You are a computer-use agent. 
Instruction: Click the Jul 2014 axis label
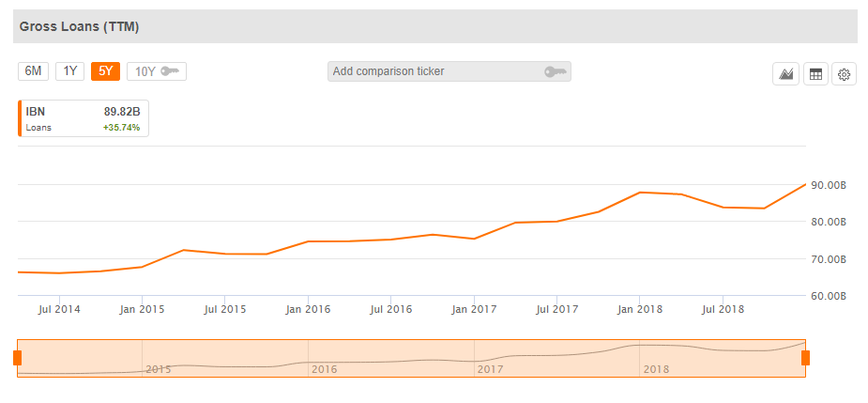(59, 309)
